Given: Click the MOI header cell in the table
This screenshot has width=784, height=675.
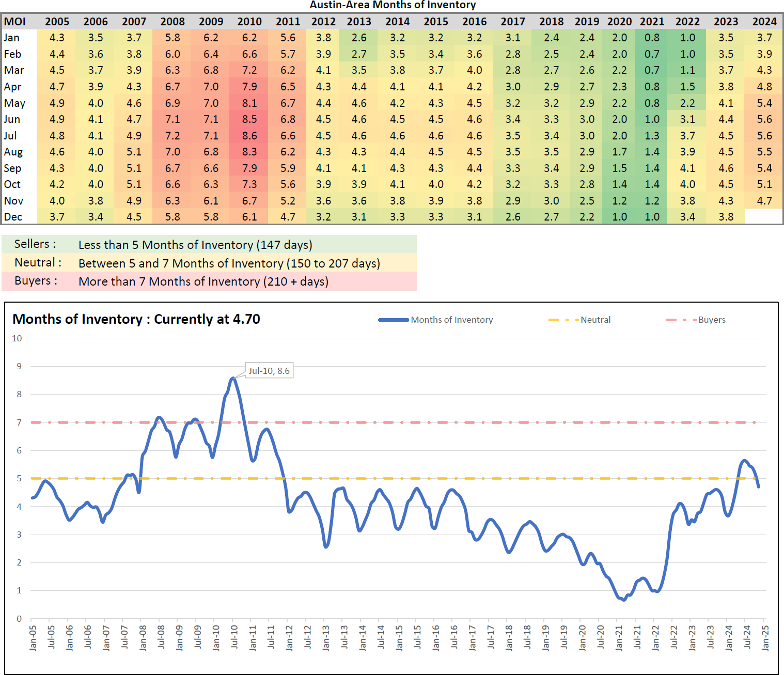Looking at the screenshot, I should tap(15, 22).
